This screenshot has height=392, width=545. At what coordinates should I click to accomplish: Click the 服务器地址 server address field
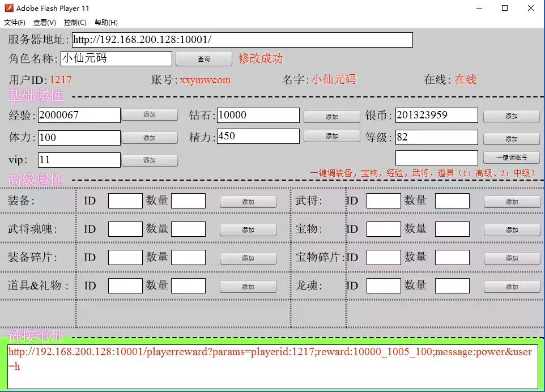(x=242, y=40)
